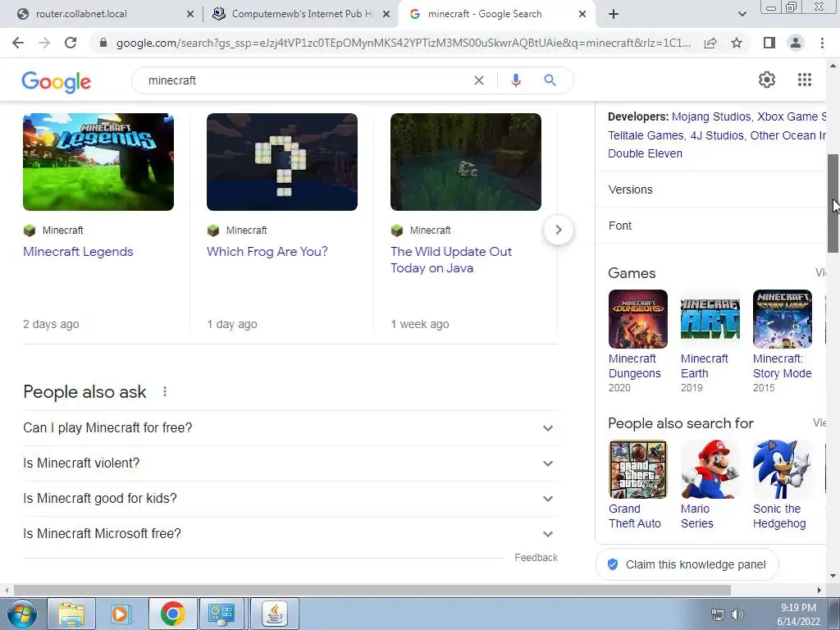Open Mojang Studios developer link
Viewport: 840px width, 630px height.
coord(711,116)
